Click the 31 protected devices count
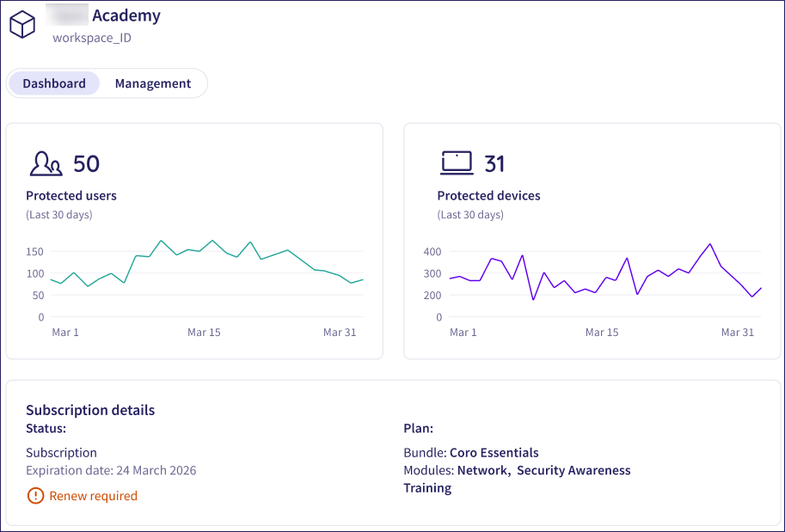 tap(494, 163)
